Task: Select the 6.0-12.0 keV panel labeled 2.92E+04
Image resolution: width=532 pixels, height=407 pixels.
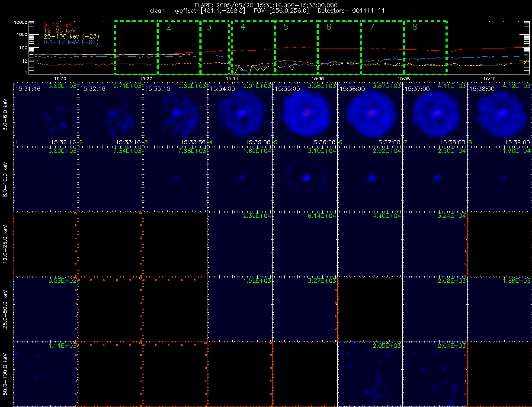Action: click(x=370, y=179)
